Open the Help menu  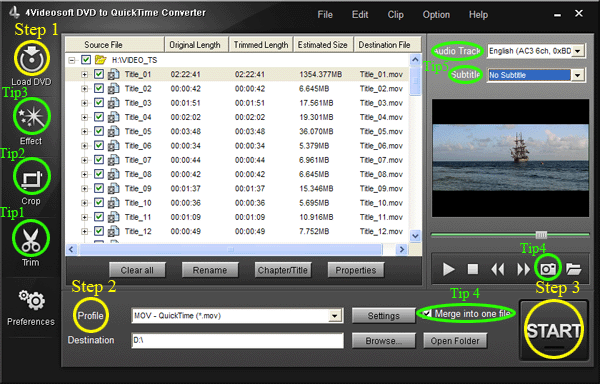pyautogui.click(x=478, y=15)
